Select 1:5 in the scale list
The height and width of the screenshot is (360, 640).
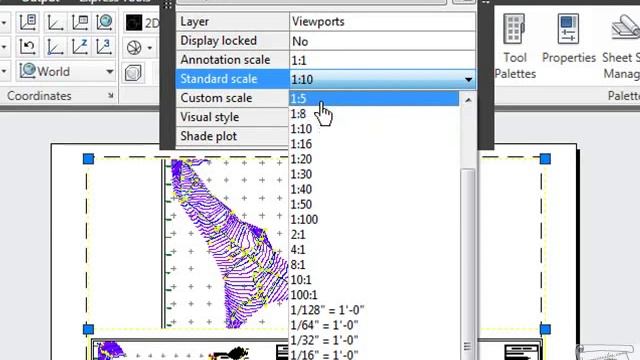tap(374, 99)
